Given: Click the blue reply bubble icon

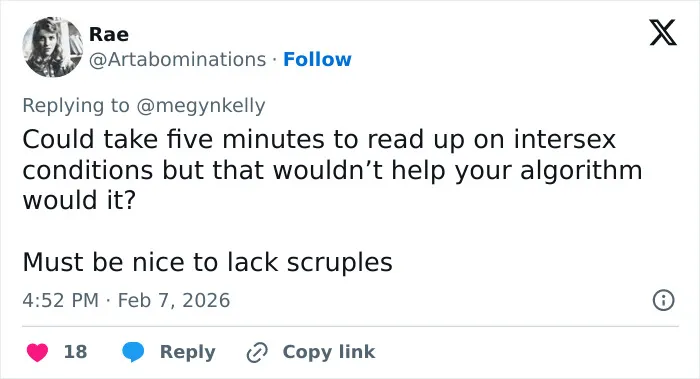Looking at the screenshot, I should click(133, 352).
